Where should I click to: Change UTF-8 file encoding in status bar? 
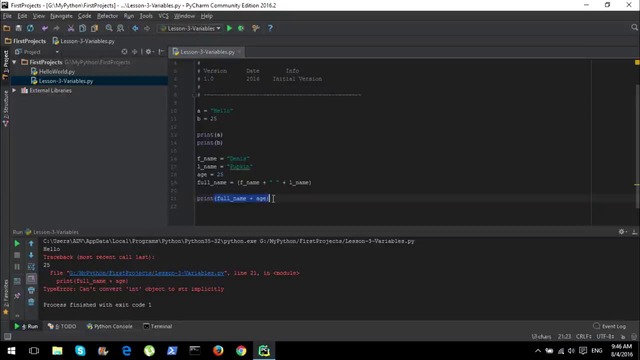605,337
